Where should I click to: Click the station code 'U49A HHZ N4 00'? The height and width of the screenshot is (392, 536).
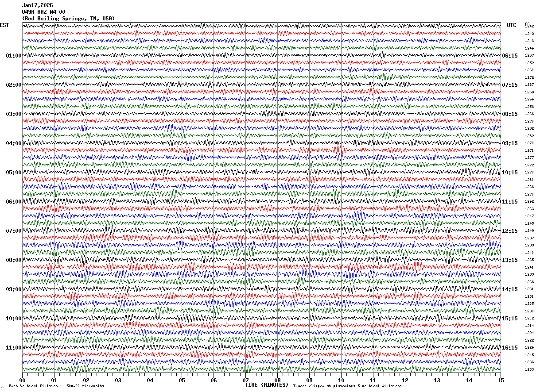[x=44, y=12]
